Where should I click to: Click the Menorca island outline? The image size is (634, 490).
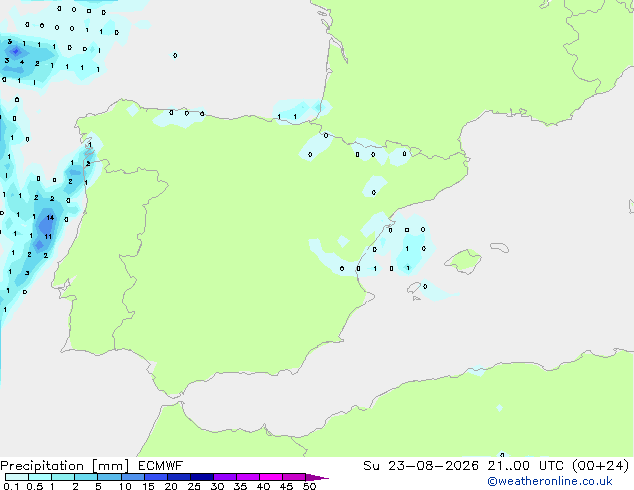coord(499,247)
